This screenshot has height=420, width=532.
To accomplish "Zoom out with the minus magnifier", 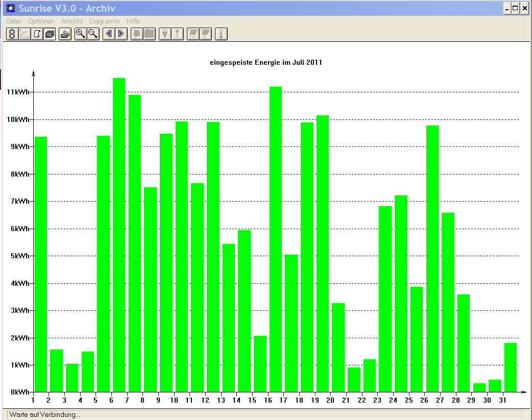I will coord(93,34).
